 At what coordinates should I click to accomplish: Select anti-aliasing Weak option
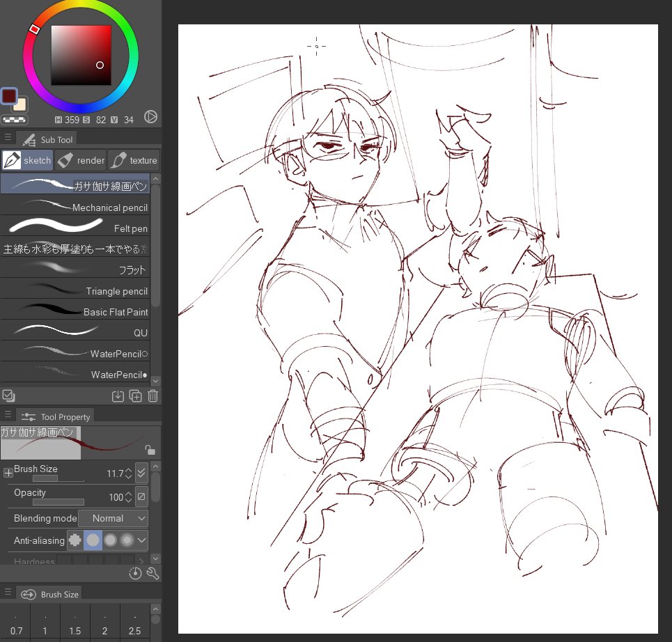point(93,540)
